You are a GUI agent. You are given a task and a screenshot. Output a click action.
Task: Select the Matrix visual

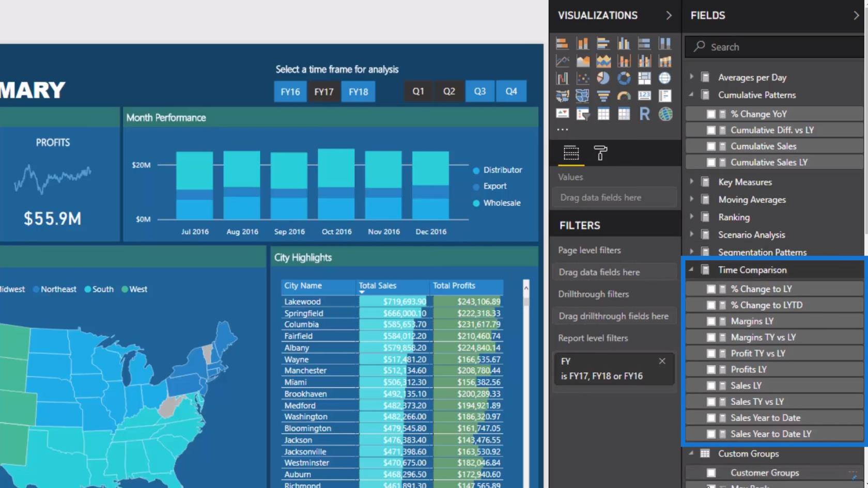[624, 114]
